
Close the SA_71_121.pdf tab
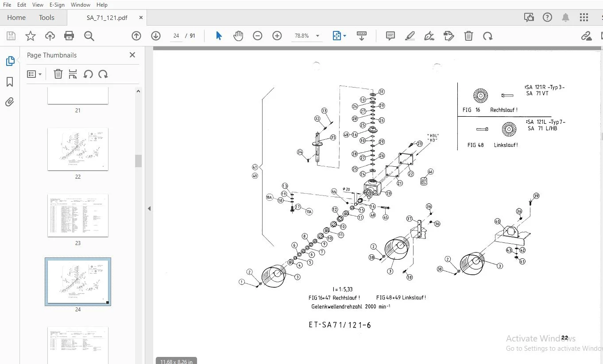click(141, 18)
